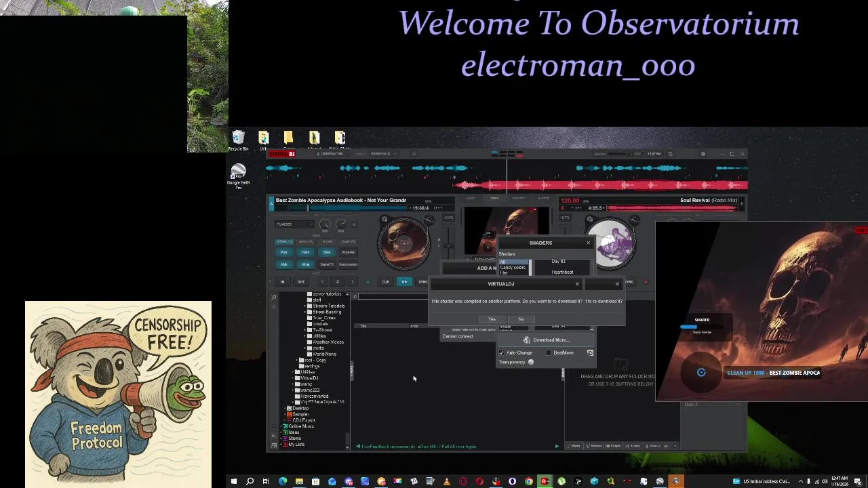The width and height of the screenshot is (868, 488).
Task: Expand the VirtualDJ folder in the tree
Action: pyautogui.click(x=294, y=378)
